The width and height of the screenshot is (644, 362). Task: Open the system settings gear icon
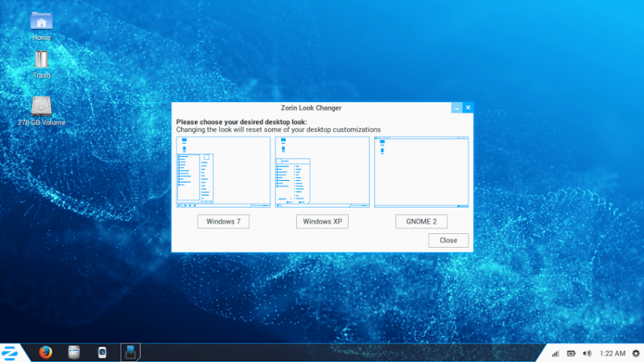pos(636,353)
